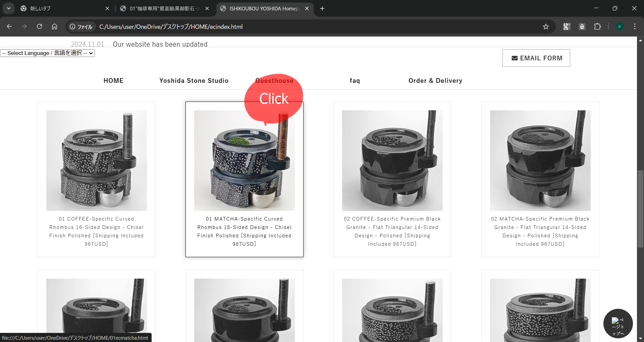Image resolution: width=644 pixels, height=342 pixels.
Task: Click the mouse-shaped extension icon in toolbar
Action: (x=582, y=26)
